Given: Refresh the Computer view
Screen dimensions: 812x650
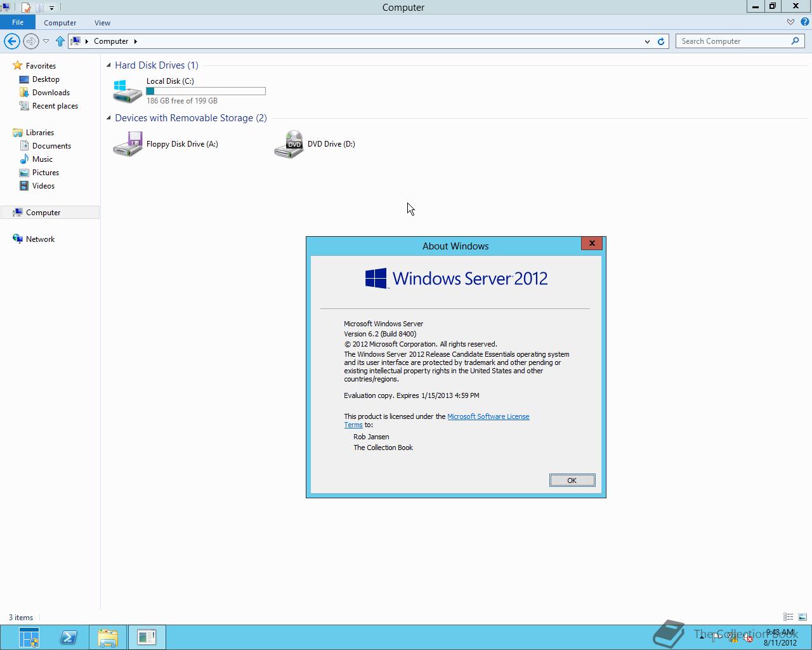Looking at the screenshot, I should (661, 41).
